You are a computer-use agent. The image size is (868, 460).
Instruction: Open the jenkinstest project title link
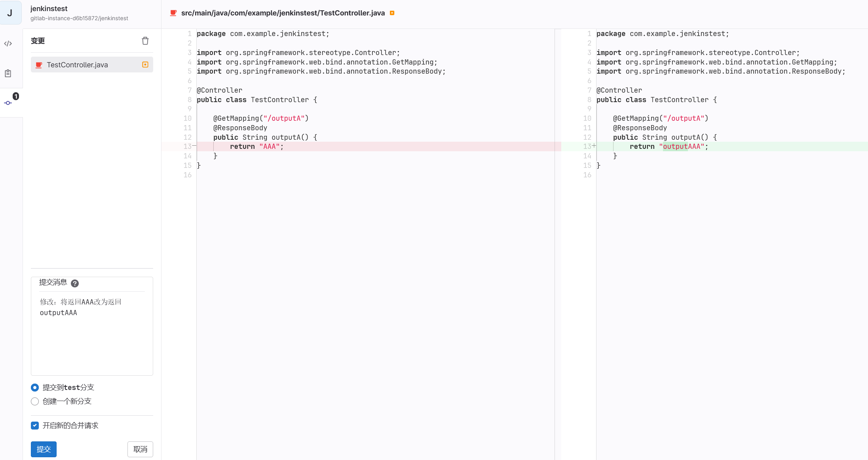point(49,9)
